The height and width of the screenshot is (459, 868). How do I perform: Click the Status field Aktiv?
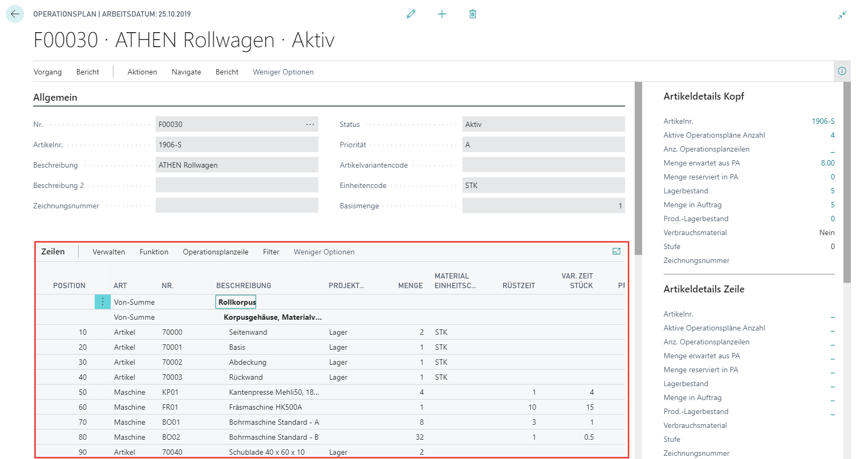[543, 124]
